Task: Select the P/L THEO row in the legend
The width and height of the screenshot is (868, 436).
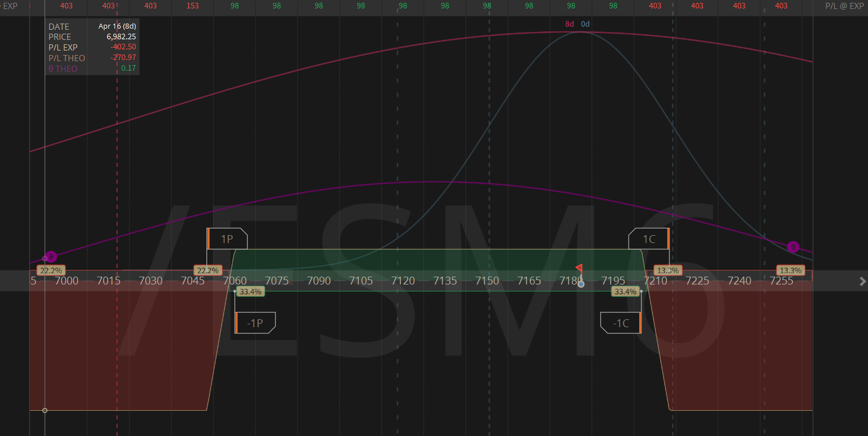Action: [67, 58]
